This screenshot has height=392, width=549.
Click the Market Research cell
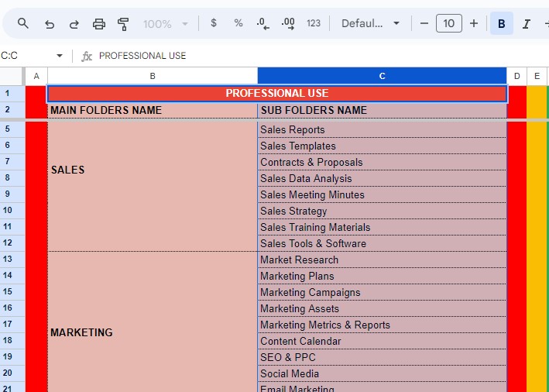382,260
